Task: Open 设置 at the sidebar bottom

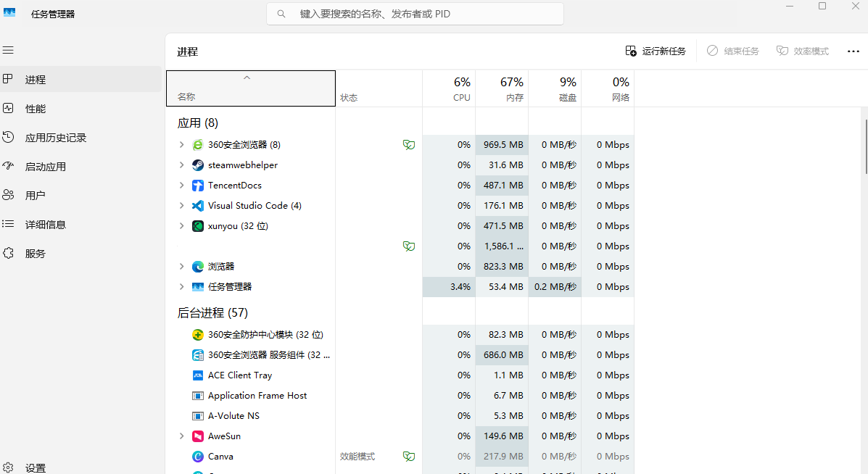Action: (35, 468)
